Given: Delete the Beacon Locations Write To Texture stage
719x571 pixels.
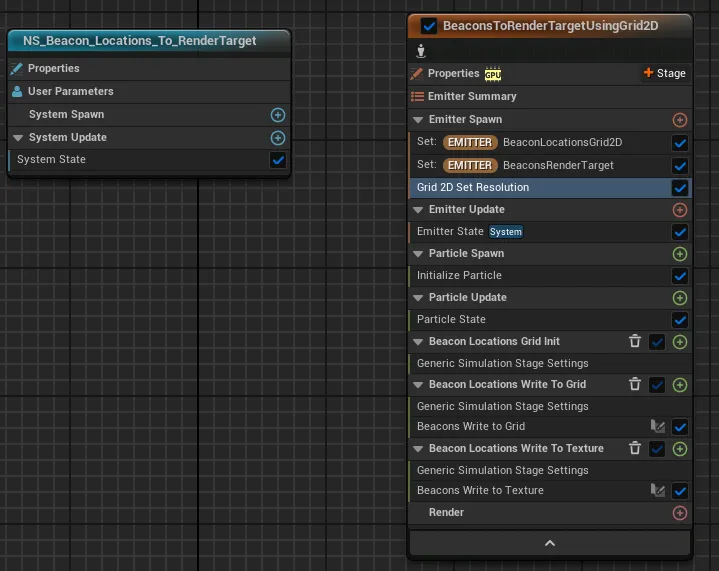Looking at the screenshot, I should click(635, 448).
